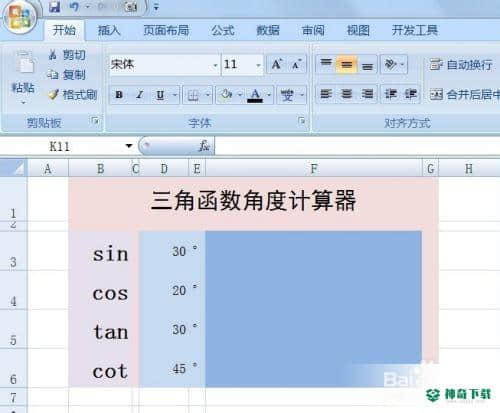Open the font name 宋体 dropdown

point(215,65)
